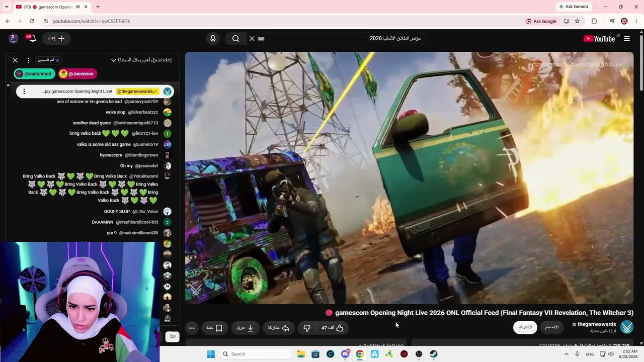View site information icon in address bar
This screenshot has width=644, height=362.
click(46, 21)
